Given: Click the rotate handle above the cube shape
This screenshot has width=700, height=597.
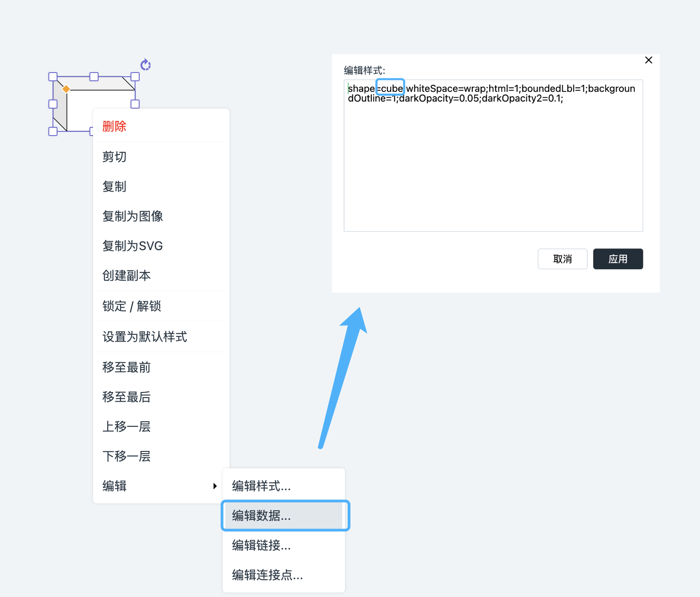Looking at the screenshot, I should coord(146,65).
